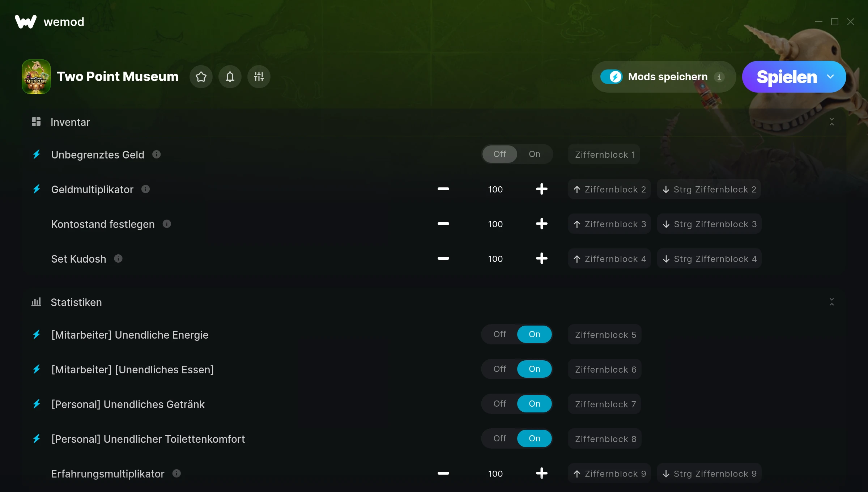Change the up Ziffernblock 9 hotkey
The image size is (868, 492).
[609, 474]
